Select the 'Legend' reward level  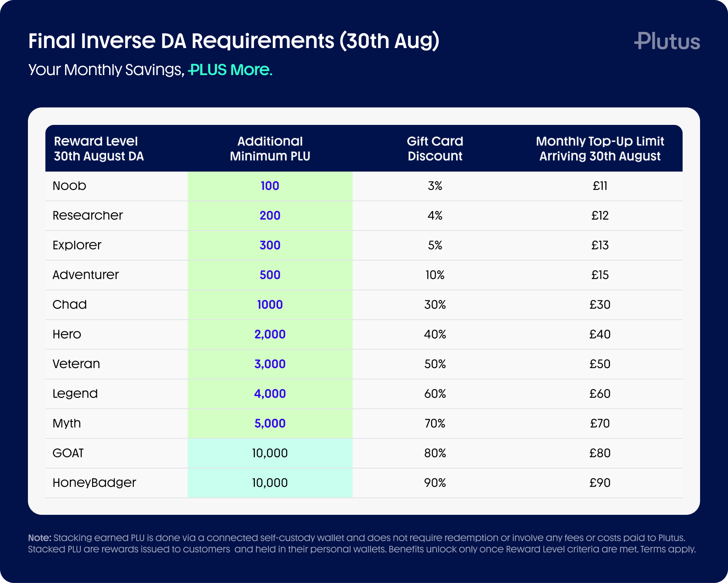click(x=75, y=394)
